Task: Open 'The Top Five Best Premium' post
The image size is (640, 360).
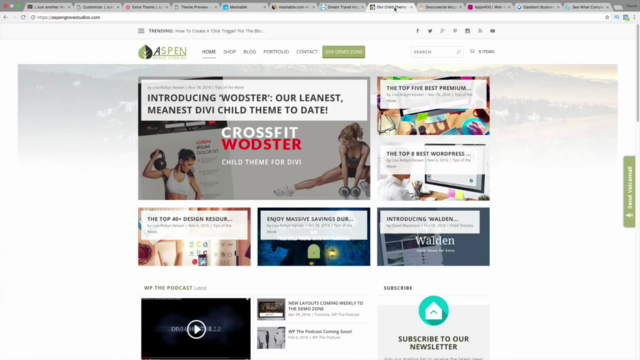Action: click(429, 88)
